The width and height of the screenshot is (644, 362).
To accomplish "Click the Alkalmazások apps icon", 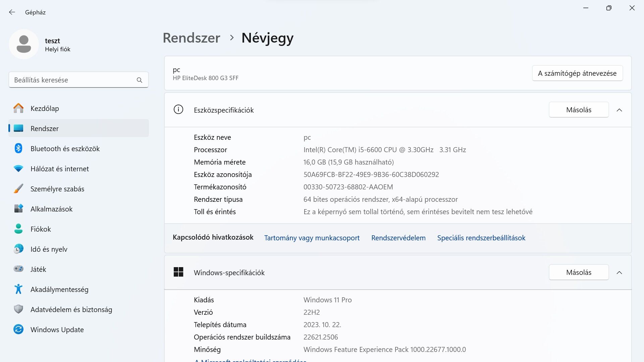I will click(18, 208).
